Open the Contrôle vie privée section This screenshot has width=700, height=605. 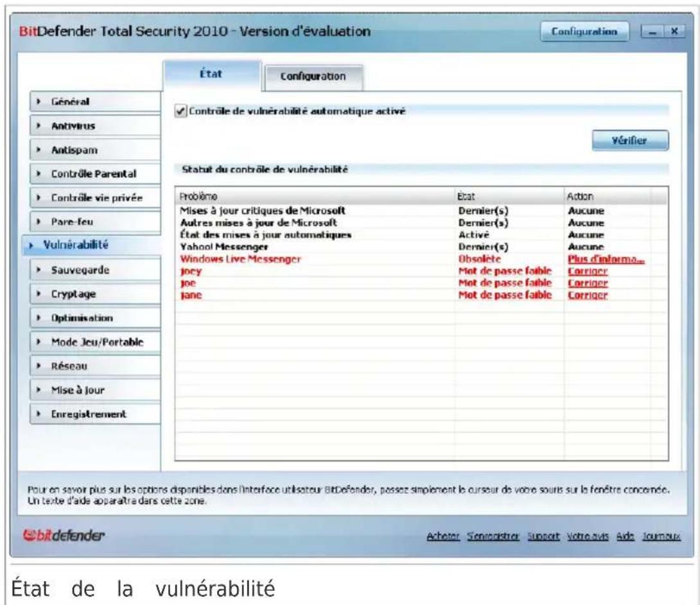95,198
